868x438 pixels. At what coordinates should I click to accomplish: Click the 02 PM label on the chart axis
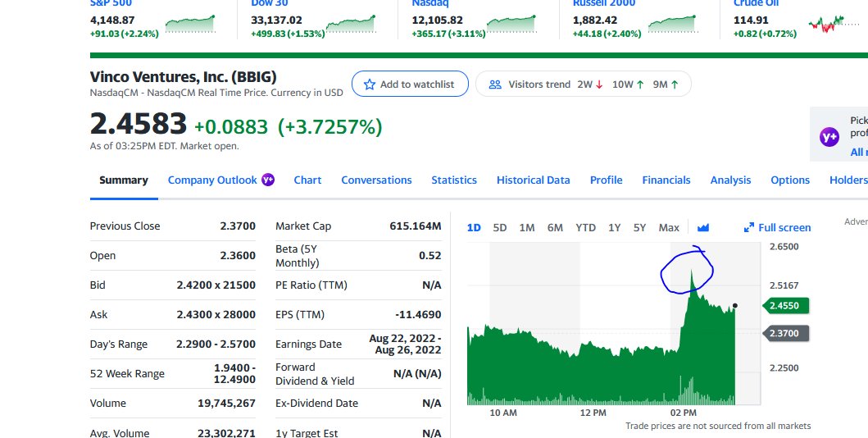683,413
